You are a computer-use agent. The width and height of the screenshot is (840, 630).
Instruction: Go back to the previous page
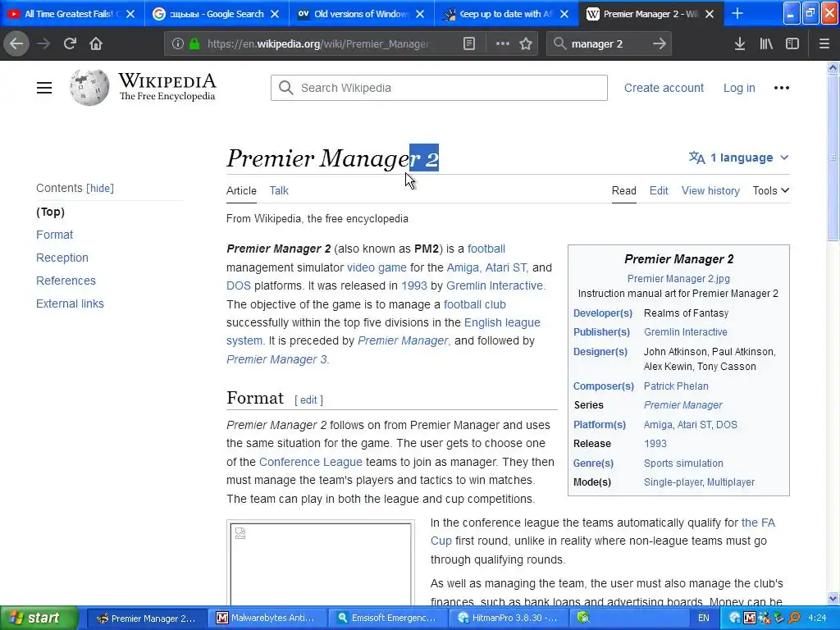pos(16,43)
